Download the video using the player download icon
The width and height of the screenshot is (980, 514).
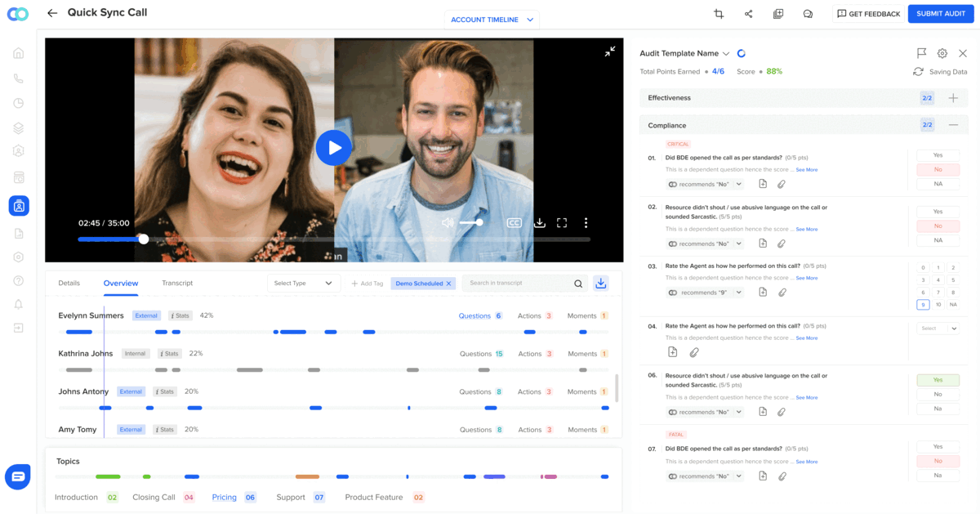click(540, 221)
